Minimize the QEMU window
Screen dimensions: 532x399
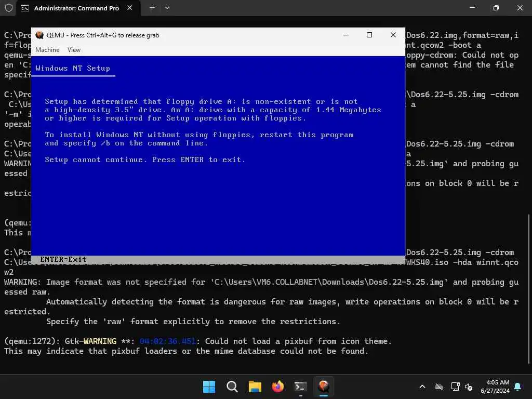345,35
